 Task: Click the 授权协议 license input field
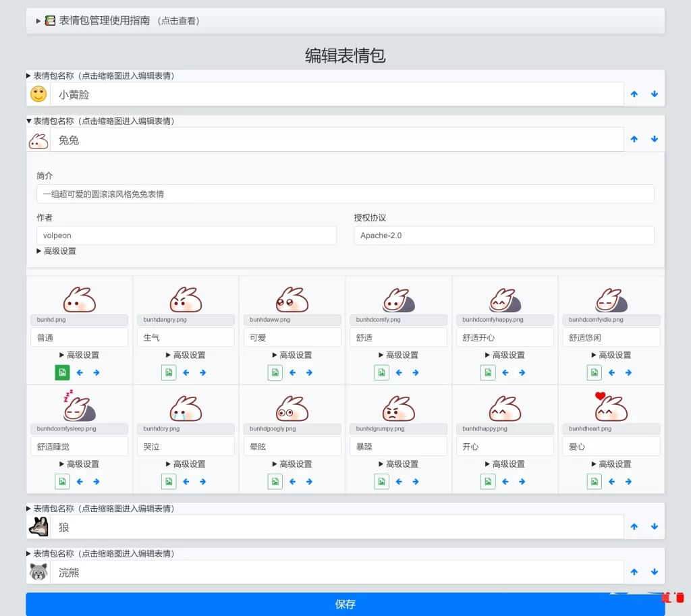pos(504,235)
